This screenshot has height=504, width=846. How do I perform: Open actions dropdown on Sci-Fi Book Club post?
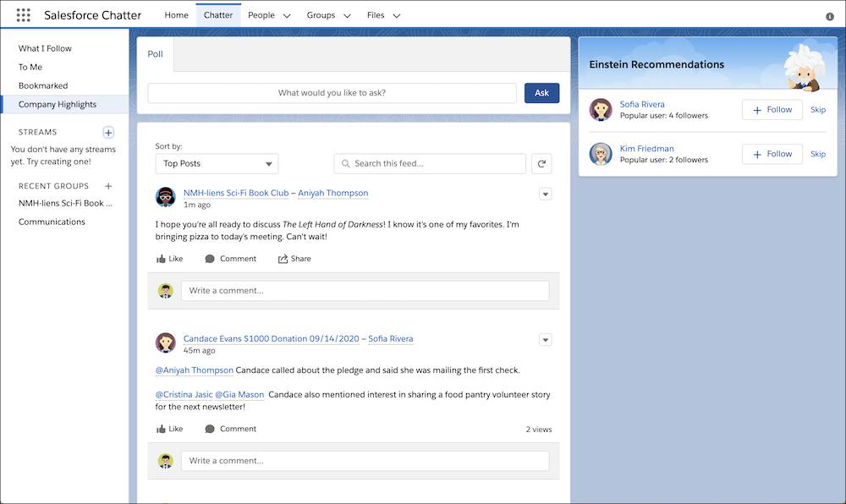tap(546, 194)
